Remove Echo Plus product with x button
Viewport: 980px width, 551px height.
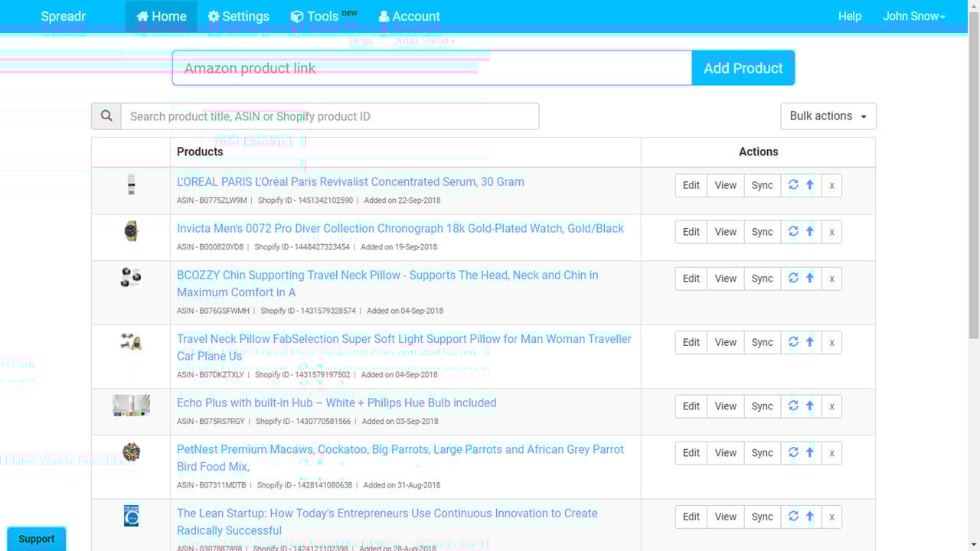coord(831,406)
